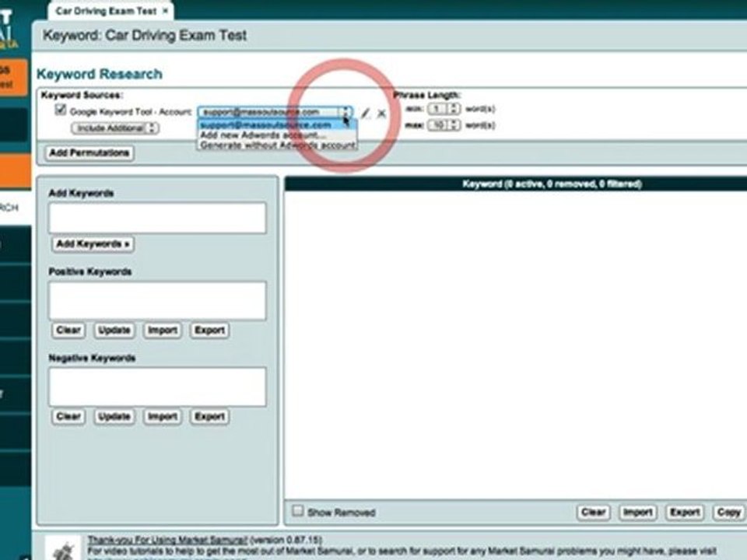Screen dimensions: 747x560
Task: Open the Thank-you For Using Market Samurai link
Action: [167, 540]
